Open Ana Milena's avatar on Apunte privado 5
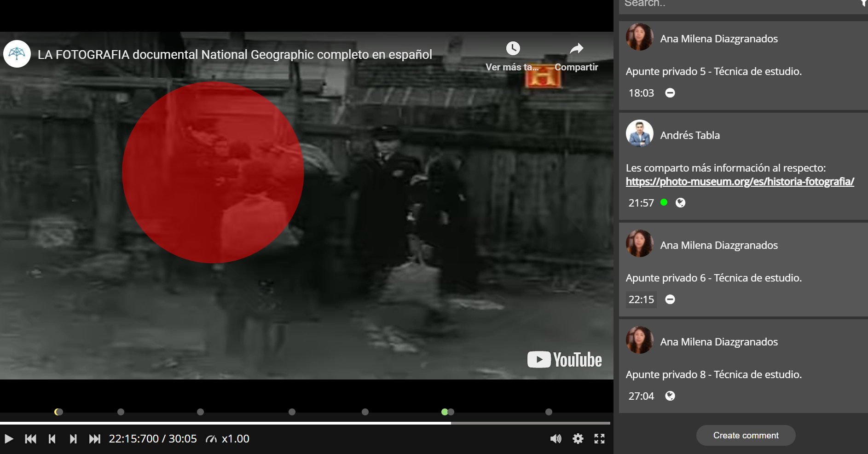Image resolution: width=868 pixels, height=454 pixels. [x=639, y=37]
